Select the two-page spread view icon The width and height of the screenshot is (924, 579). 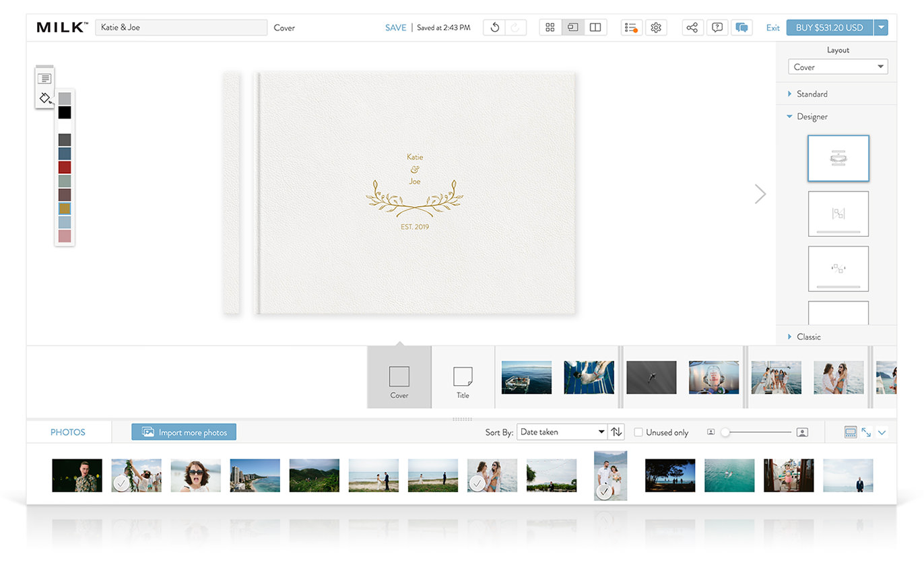(x=595, y=28)
